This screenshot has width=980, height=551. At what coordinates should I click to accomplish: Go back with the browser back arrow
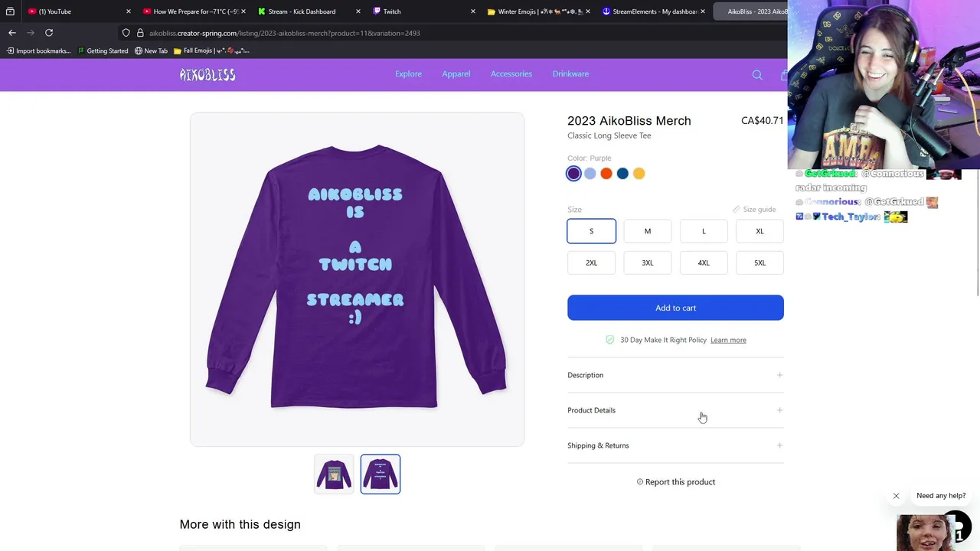click(12, 33)
